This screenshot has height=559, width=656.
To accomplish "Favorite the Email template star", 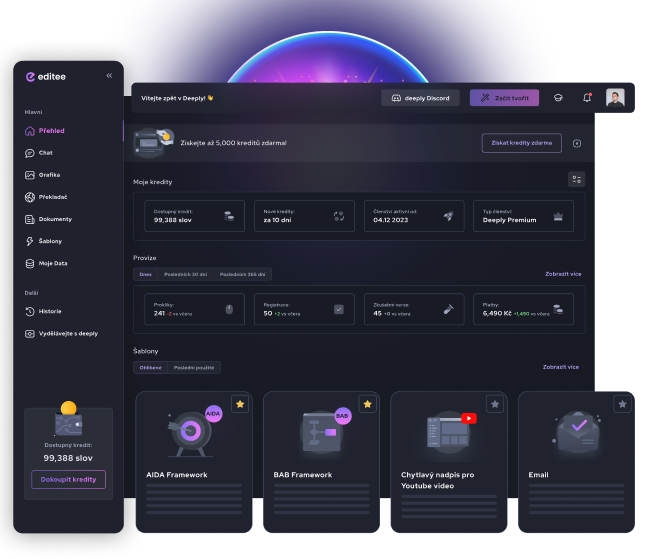I will [x=623, y=404].
